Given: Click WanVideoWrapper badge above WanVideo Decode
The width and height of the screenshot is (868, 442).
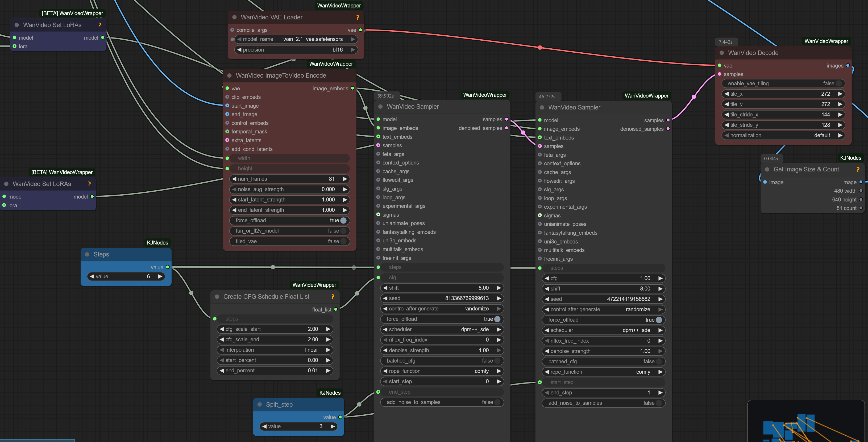Looking at the screenshot, I should [826, 41].
